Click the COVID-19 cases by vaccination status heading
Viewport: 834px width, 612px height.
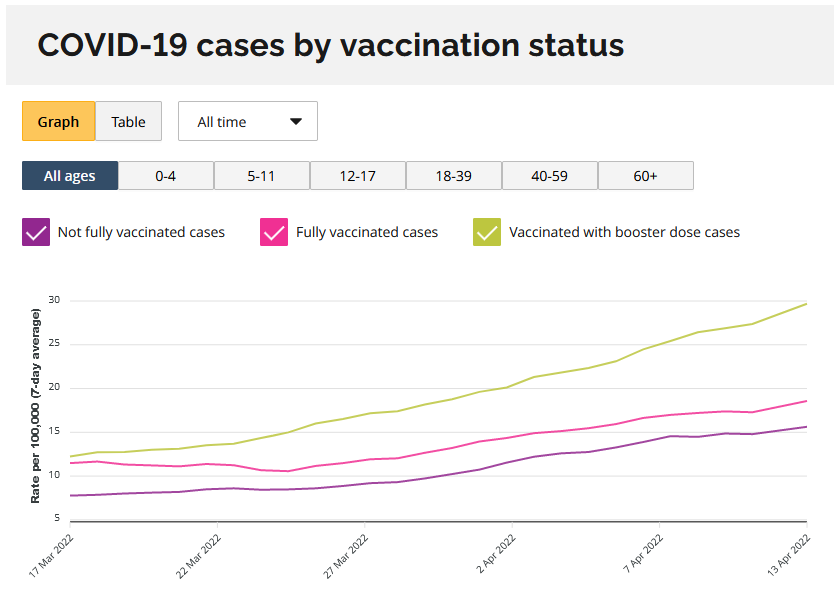331,45
